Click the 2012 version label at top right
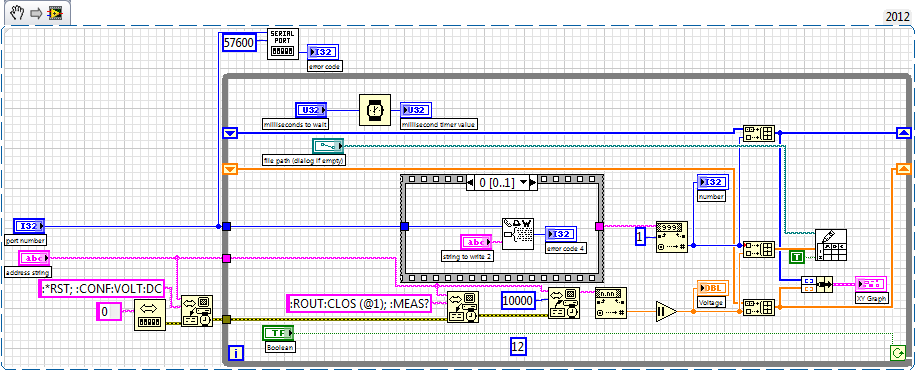This screenshot has width=916, height=371. 896,17
